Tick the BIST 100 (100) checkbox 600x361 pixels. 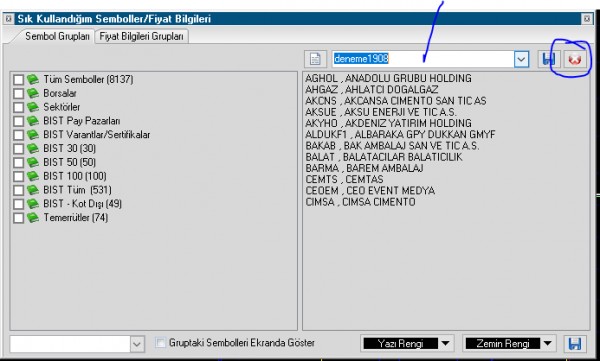pos(18,176)
